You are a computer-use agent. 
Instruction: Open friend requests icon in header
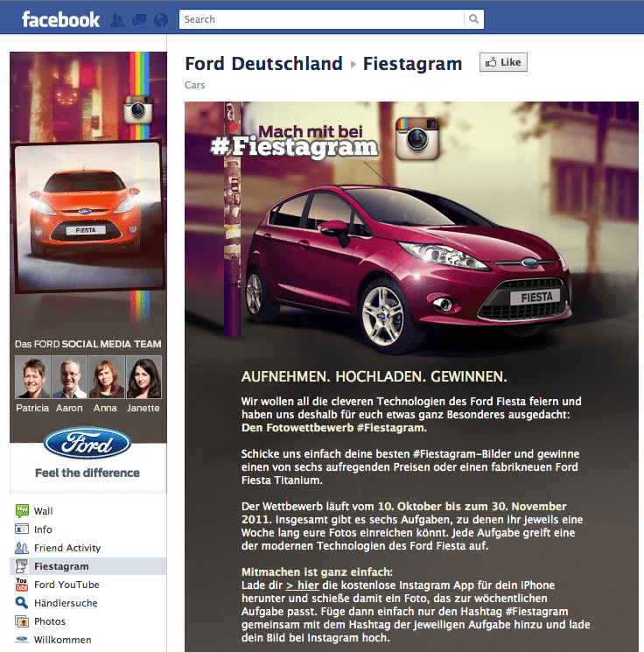pyautogui.click(x=117, y=20)
